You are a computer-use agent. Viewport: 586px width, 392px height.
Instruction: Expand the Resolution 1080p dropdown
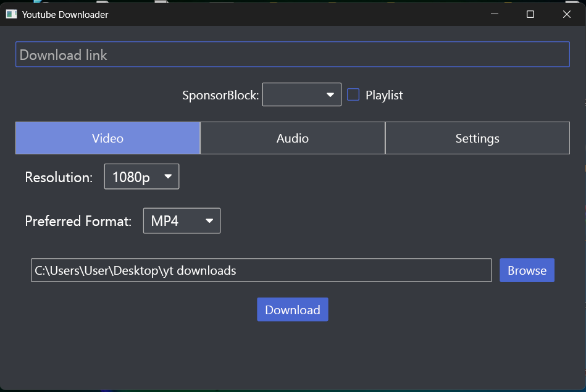point(141,177)
